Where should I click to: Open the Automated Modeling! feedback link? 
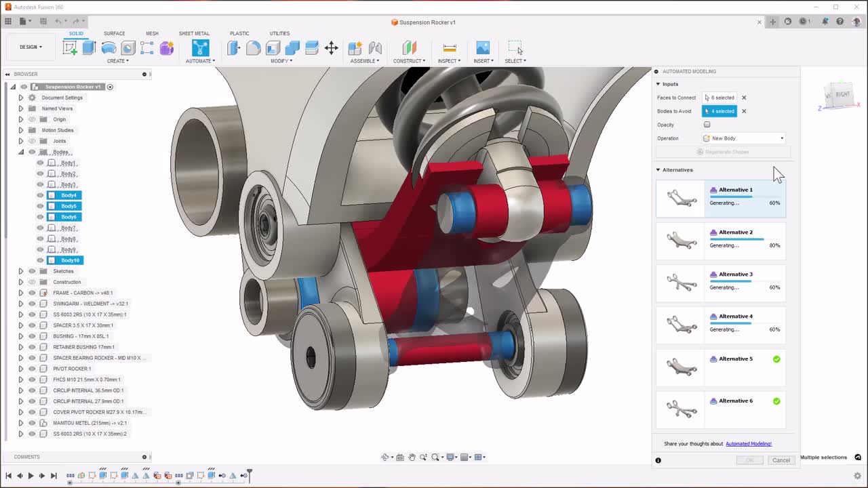(749, 444)
